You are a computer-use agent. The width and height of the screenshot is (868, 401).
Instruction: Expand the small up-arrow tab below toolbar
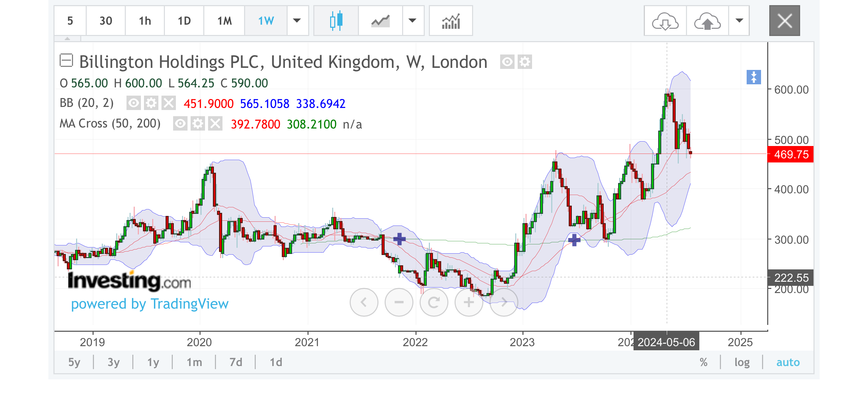click(x=68, y=39)
